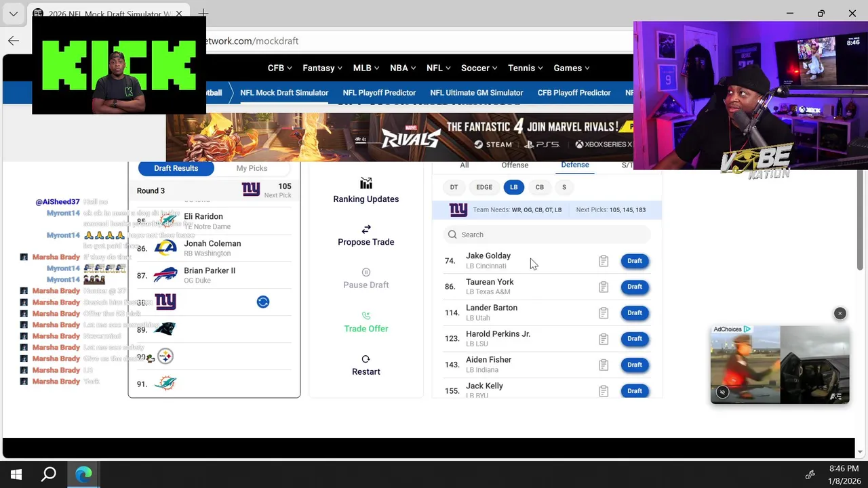Expand the Fantasy menu dropdown
Image resolution: width=868 pixels, height=488 pixels.
pyautogui.click(x=322, y=68)
